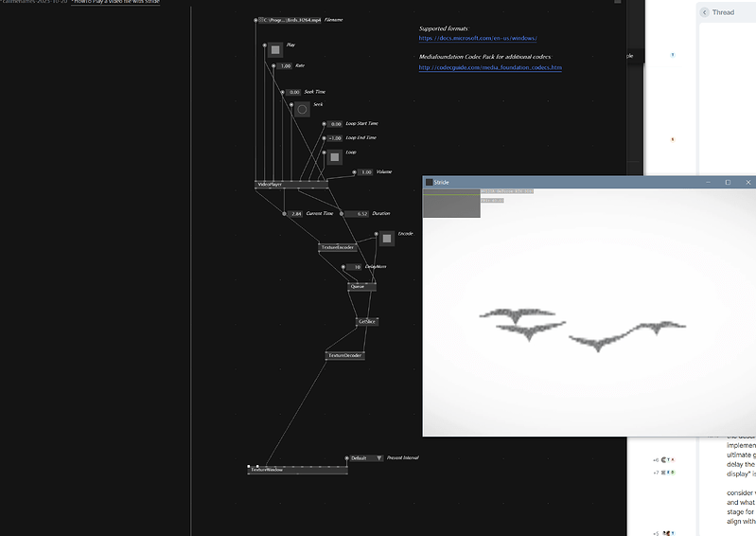Select the TextureEncoder node
This screenshot has width=756, height=536.
point(338,247)
